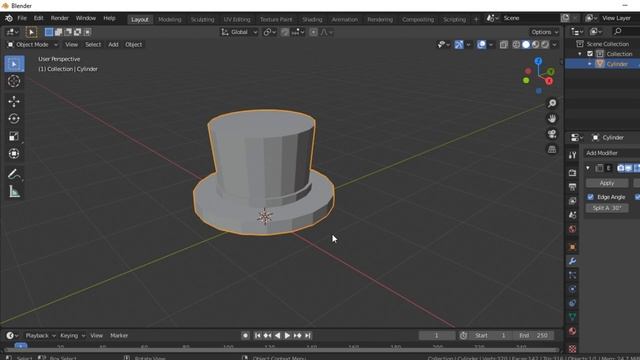
Task: Open Scene properties tab icon
Action: 572,215
